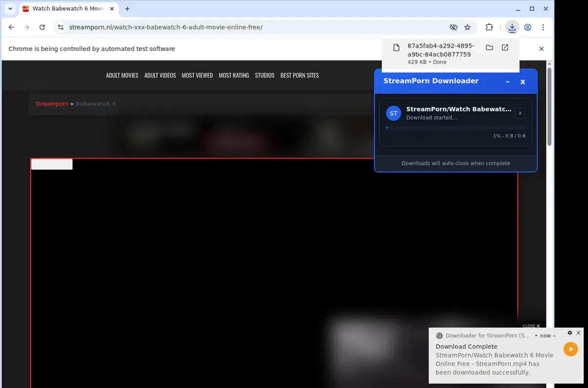This screenshot has width=588, height=388.
Task: Open ADULT VIDEOS menu
Action: point(160,76)
